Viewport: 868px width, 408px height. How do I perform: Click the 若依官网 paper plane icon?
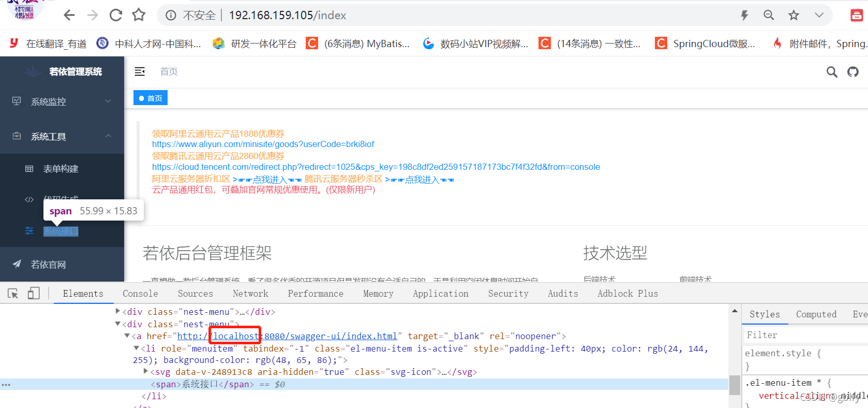tap(17, 264)
